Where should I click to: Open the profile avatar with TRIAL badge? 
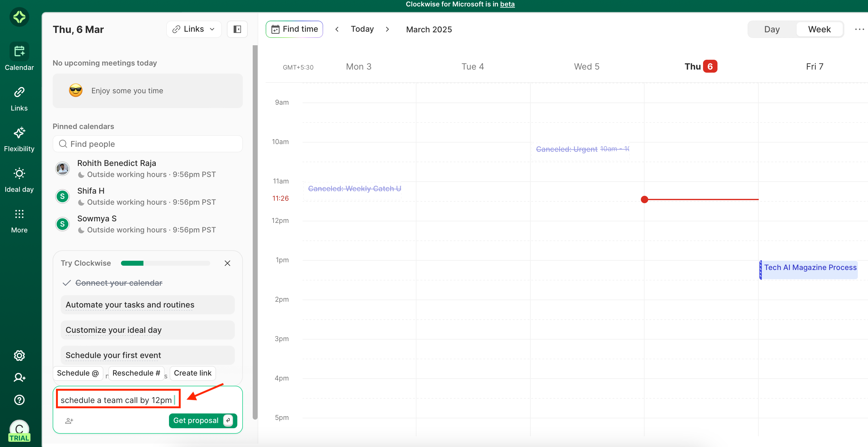(19, 430)
